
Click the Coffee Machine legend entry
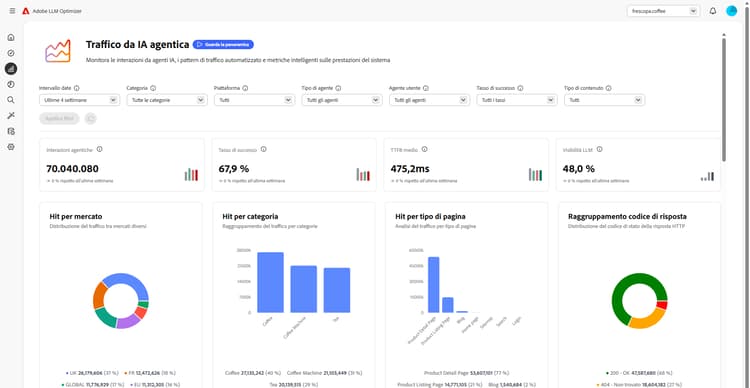tap(325, 373)
